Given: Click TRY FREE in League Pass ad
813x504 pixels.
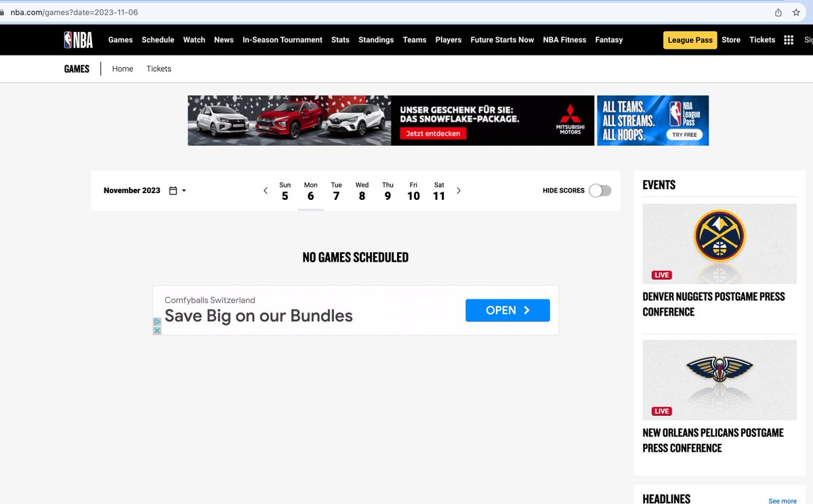Looking at the screenshot, I should click(684, 135).
